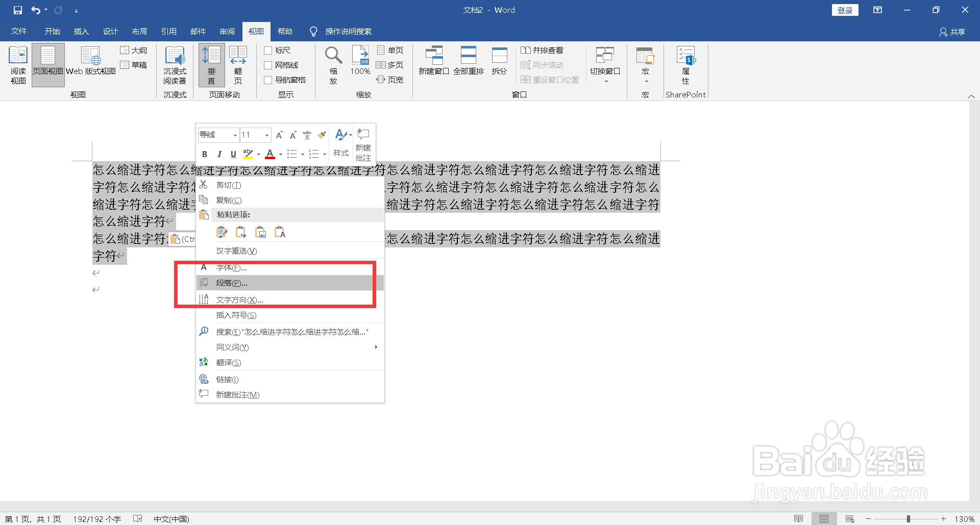Click the Format Painter brush icon
Screen dimensions: 980x525
coord(322,135)
